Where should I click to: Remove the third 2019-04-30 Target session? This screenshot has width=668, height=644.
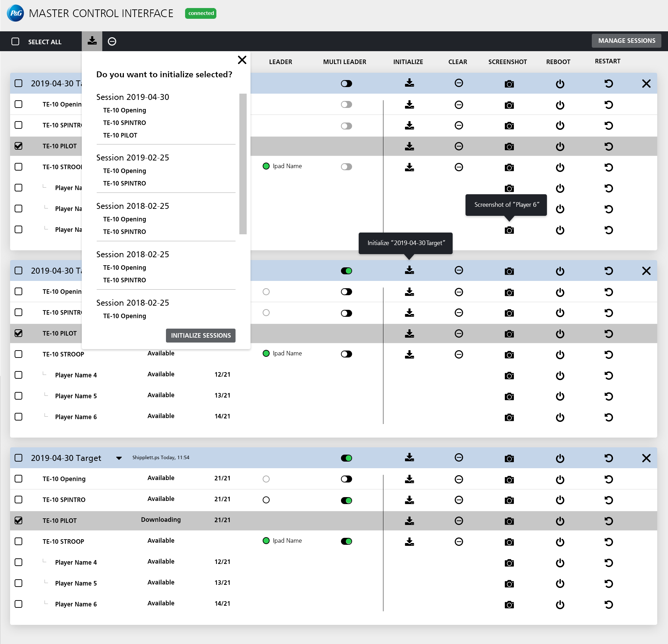pos(646,458)
